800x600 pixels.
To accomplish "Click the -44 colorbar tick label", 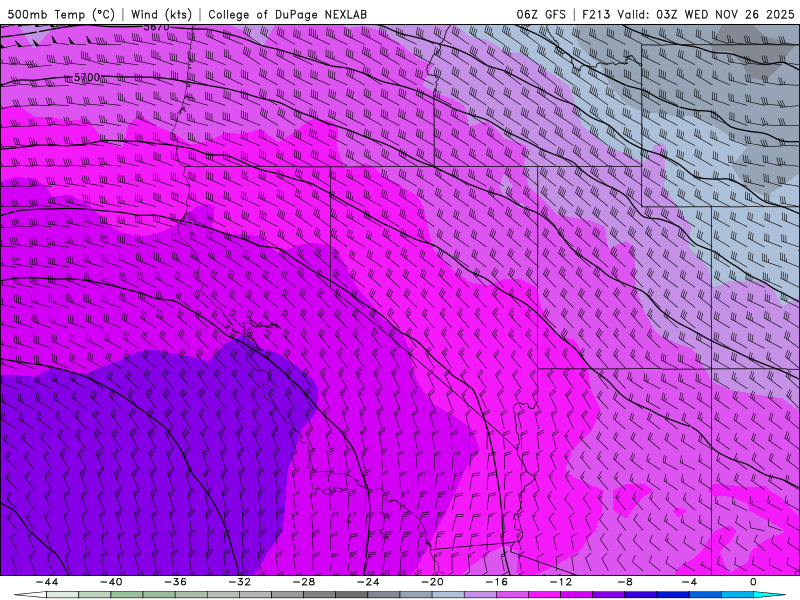I will coord(47,582).
